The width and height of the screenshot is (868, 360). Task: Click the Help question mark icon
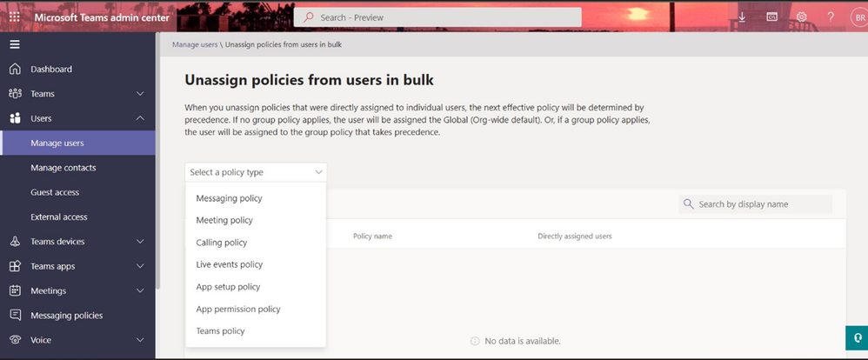831,17
